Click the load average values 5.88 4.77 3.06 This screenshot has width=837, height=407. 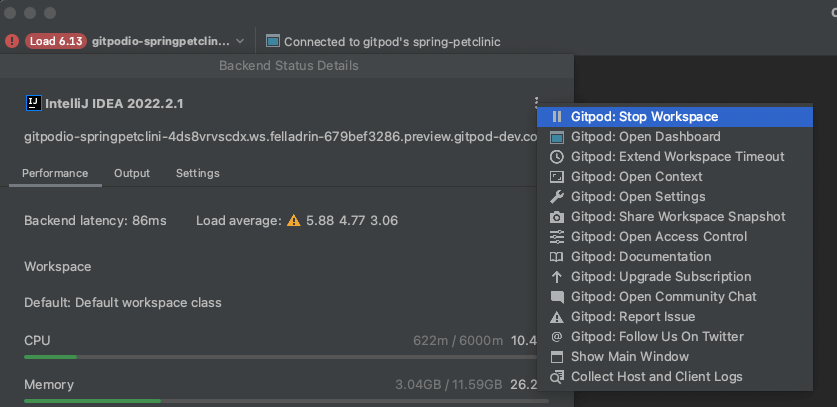coord(352,221)
